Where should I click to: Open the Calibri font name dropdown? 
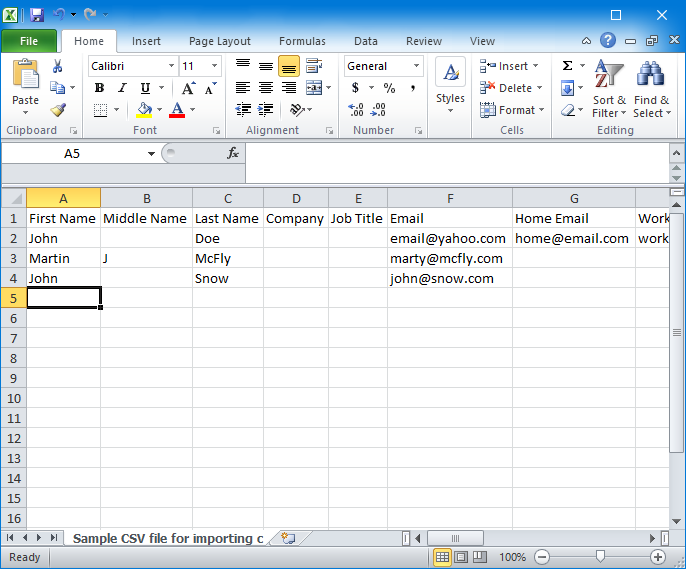172,66
